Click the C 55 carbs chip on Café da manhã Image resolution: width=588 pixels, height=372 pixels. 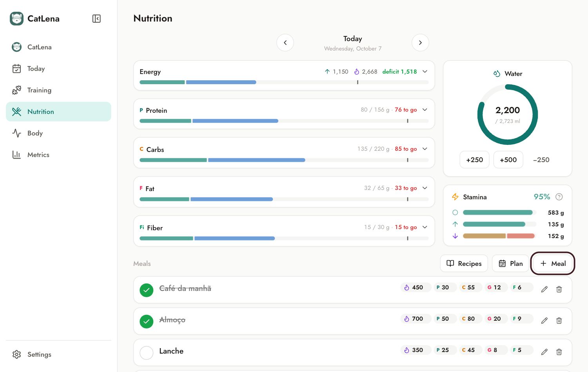tap(470, 287)
